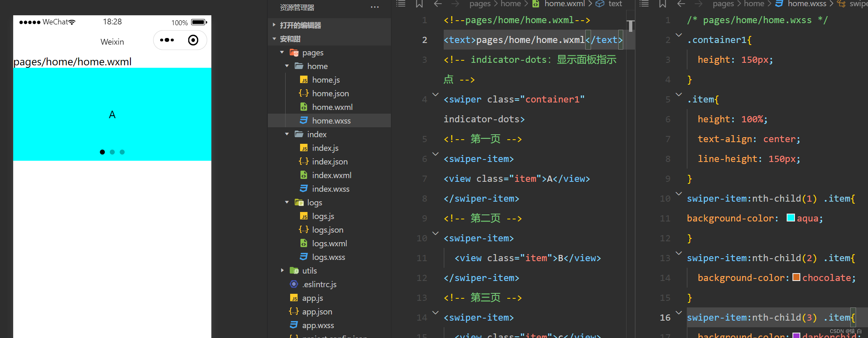Click the outline list icon in wxss editor

point(644,4)
